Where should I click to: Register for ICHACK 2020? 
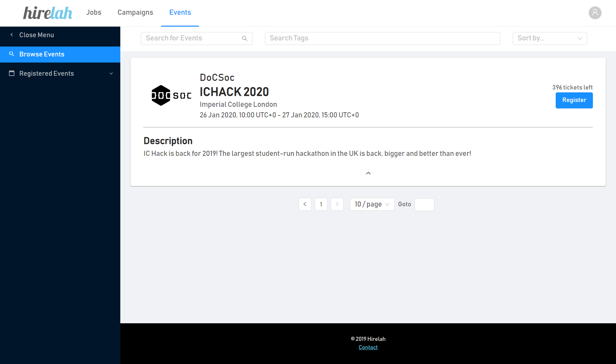pyautogui.click(x=574, y=100)
